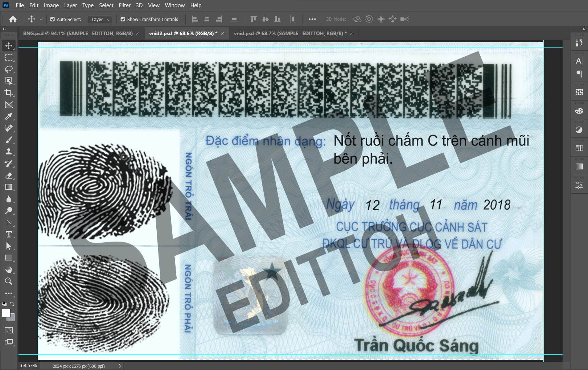Select the Gradient tool
588x370 pixels.
pos(9,187)
